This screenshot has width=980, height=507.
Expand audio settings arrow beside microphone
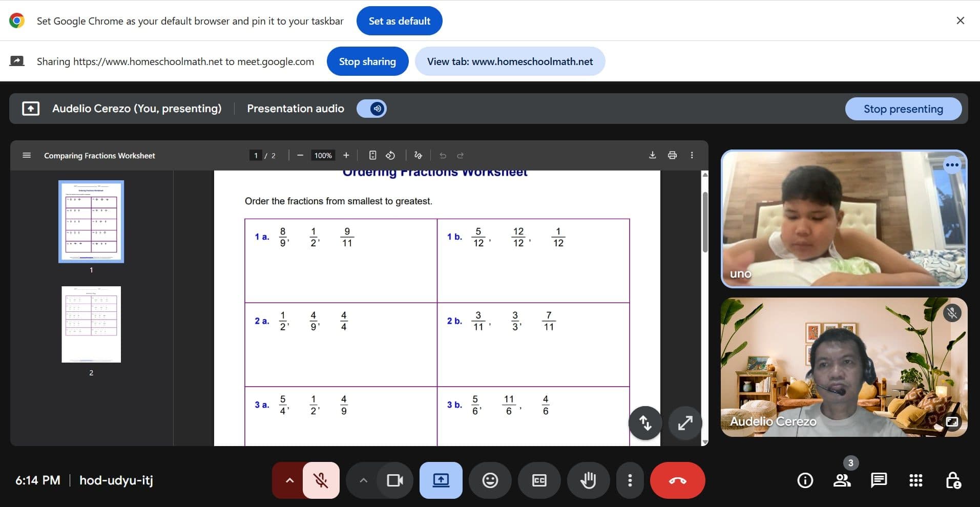[289, 480]
